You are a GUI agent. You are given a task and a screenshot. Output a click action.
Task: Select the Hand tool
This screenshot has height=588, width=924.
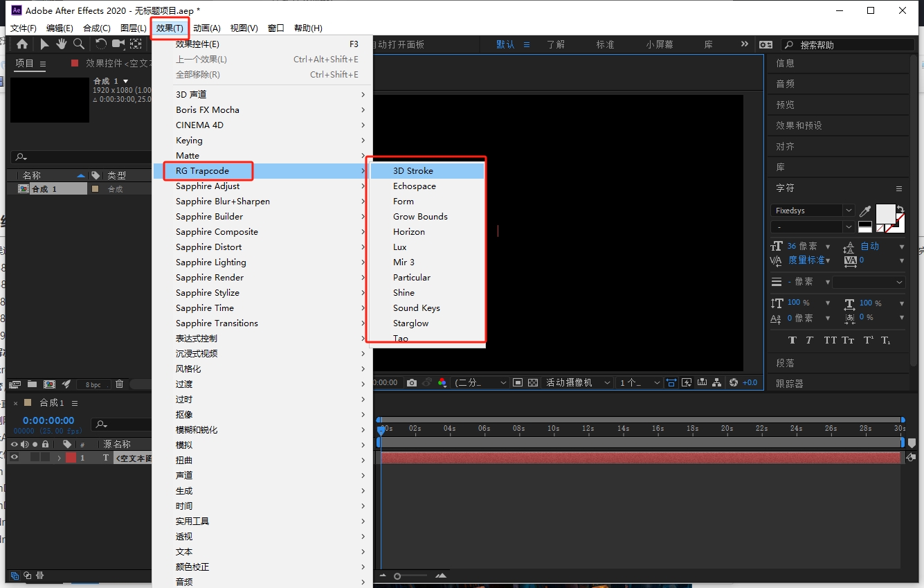tap(62, 44)
